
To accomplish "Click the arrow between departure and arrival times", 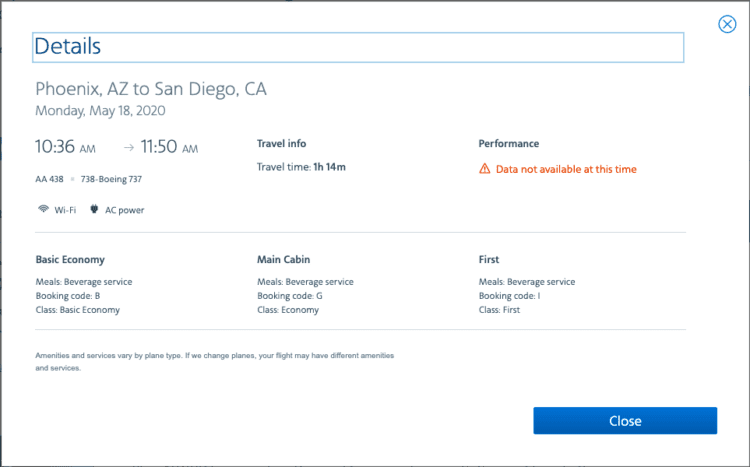I will [x=129, y=147].
